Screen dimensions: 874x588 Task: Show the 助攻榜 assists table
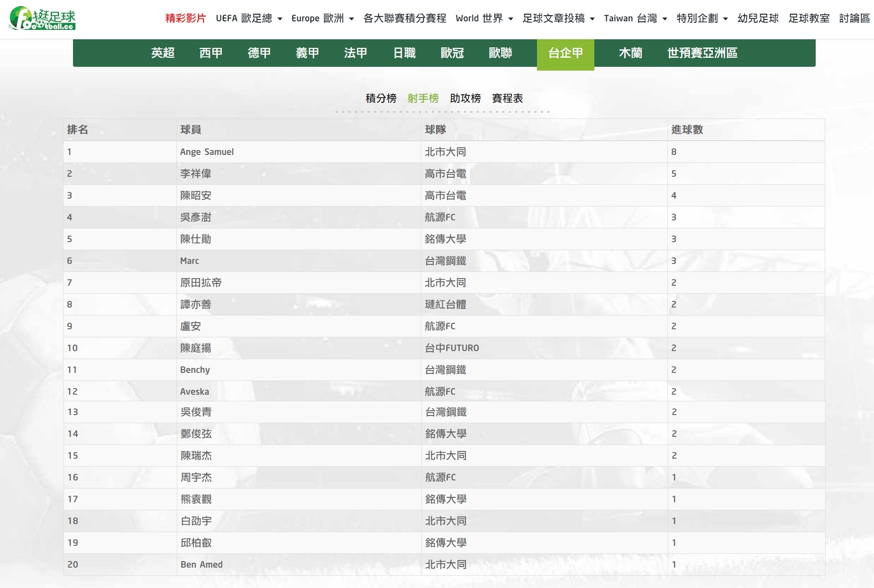[465, 98]
